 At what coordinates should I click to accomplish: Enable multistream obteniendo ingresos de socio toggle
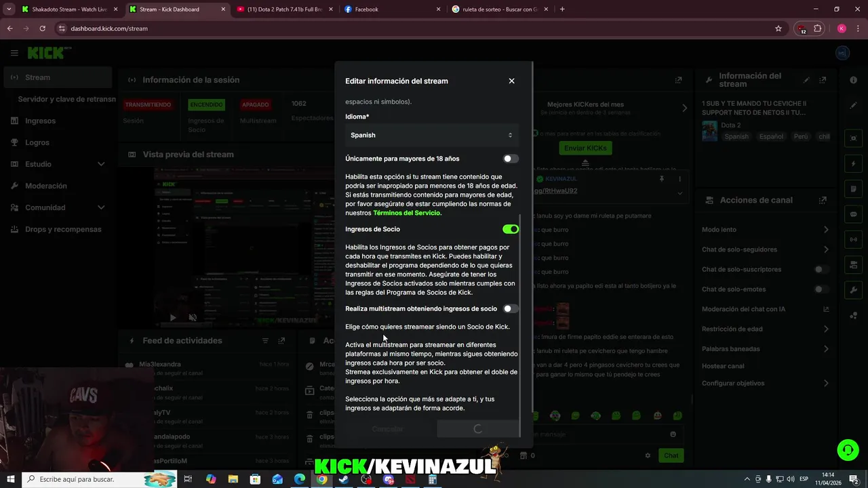coord(511,308)
